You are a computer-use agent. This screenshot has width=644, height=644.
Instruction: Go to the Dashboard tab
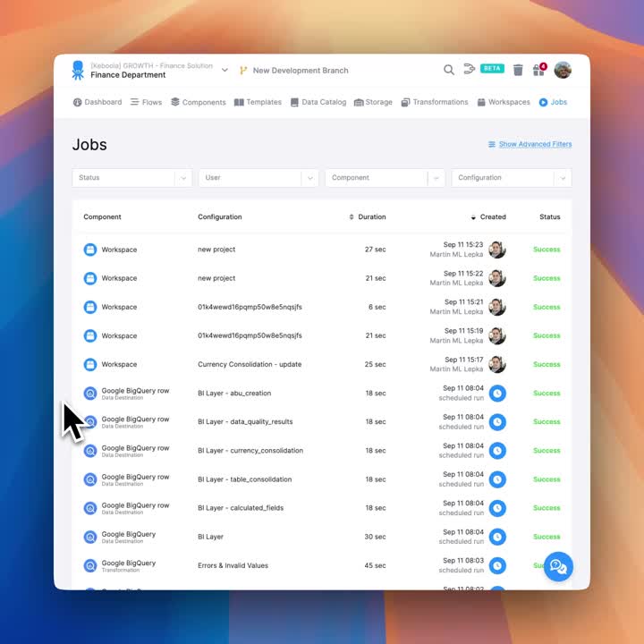coord(97,102)
